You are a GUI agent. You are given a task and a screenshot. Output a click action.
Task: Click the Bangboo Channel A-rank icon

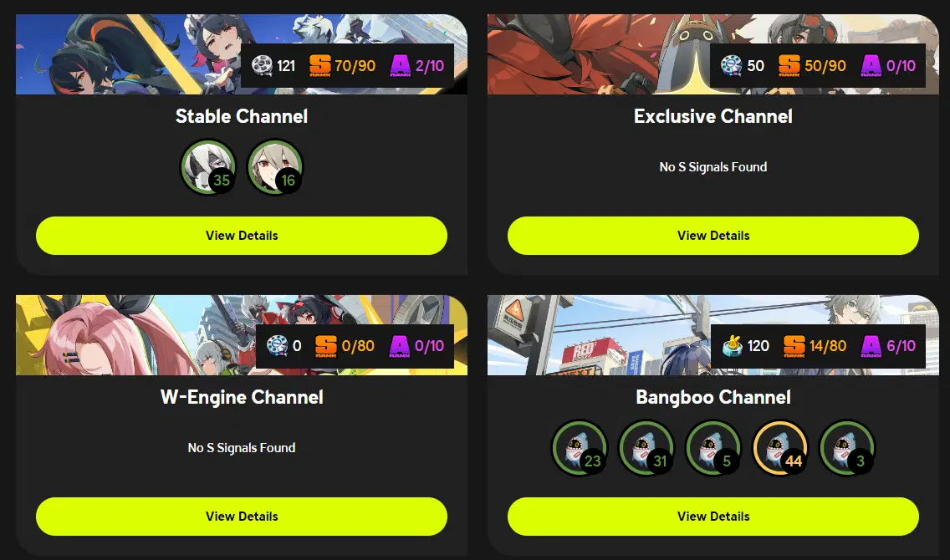point(871,346)
